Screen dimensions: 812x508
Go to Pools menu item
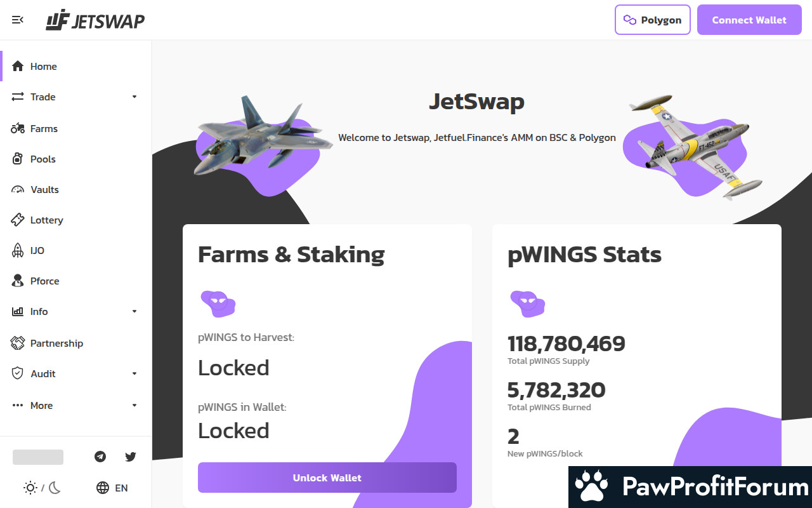43,159
